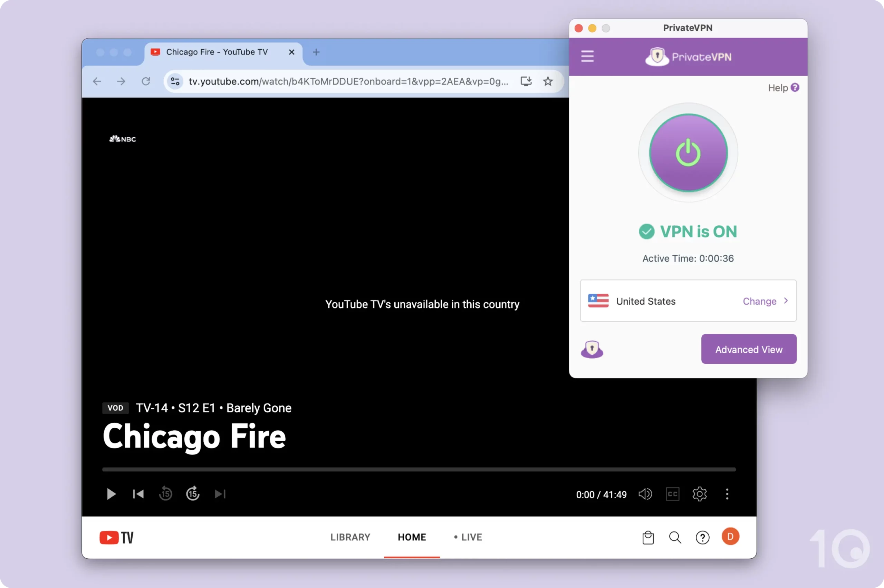Open the player's three-dot menu
884x588 pixels.
click(x=727, y=494)
